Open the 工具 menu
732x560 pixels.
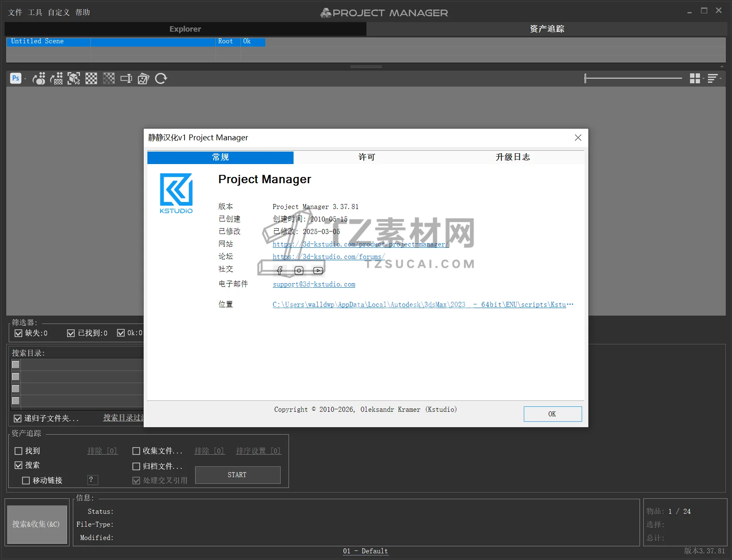click(x=35, y=12)
